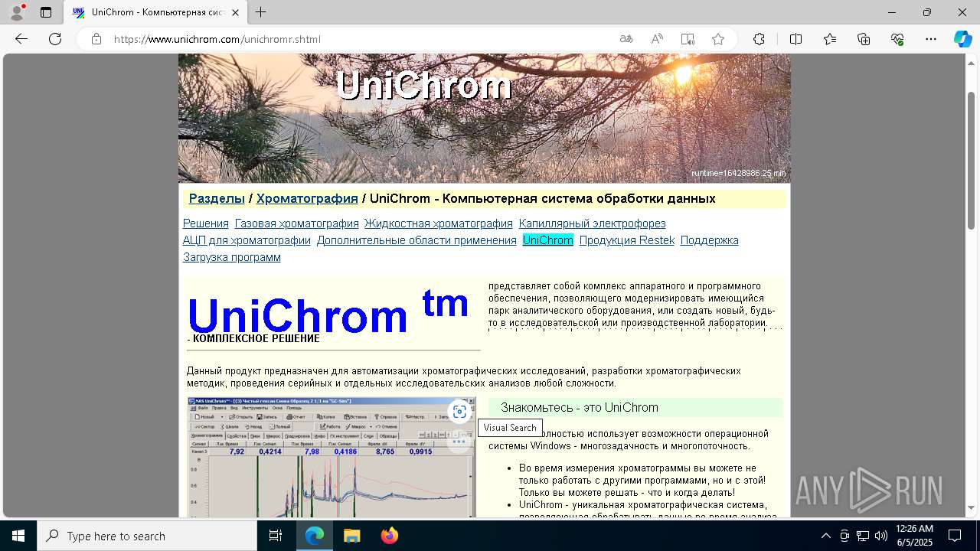
Task: Follow the Разделы breadcrumb link
Action: point(217,198)
